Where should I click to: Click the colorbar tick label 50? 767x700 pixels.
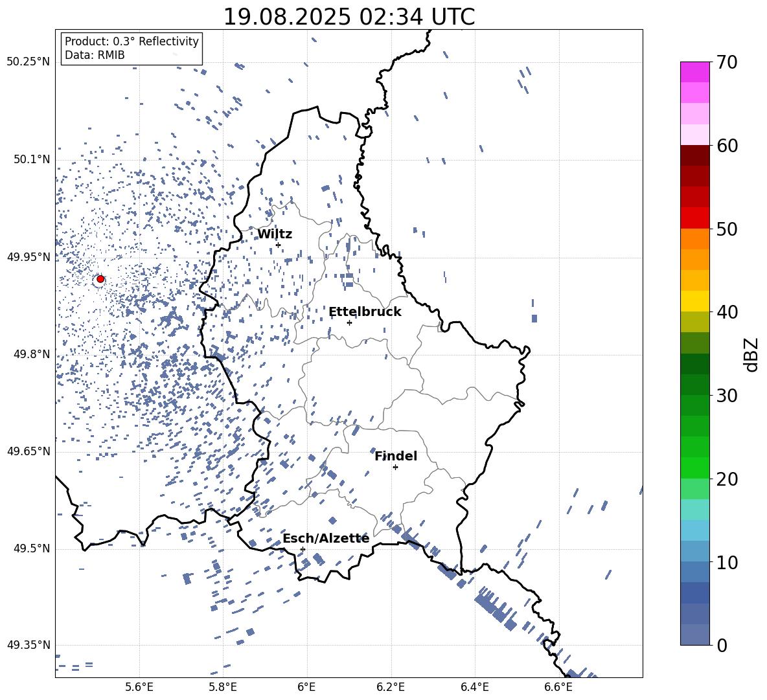(x=727, y=229)
